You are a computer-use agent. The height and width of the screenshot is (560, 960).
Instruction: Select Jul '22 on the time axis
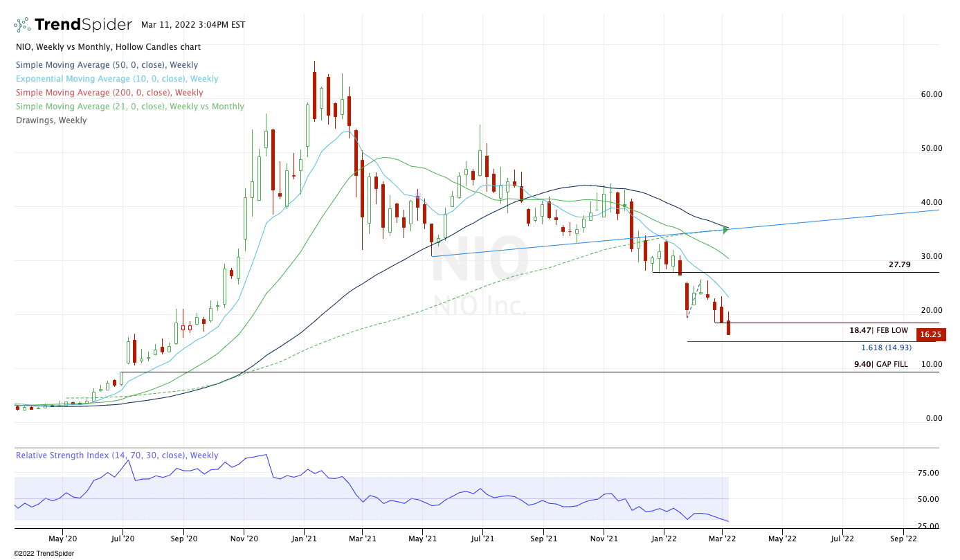point(842,537)
